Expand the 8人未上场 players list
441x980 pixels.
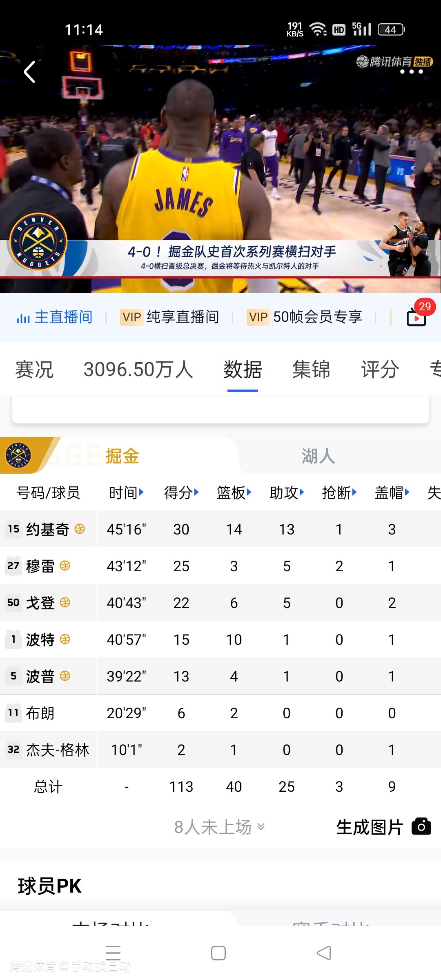coord(219,827)
